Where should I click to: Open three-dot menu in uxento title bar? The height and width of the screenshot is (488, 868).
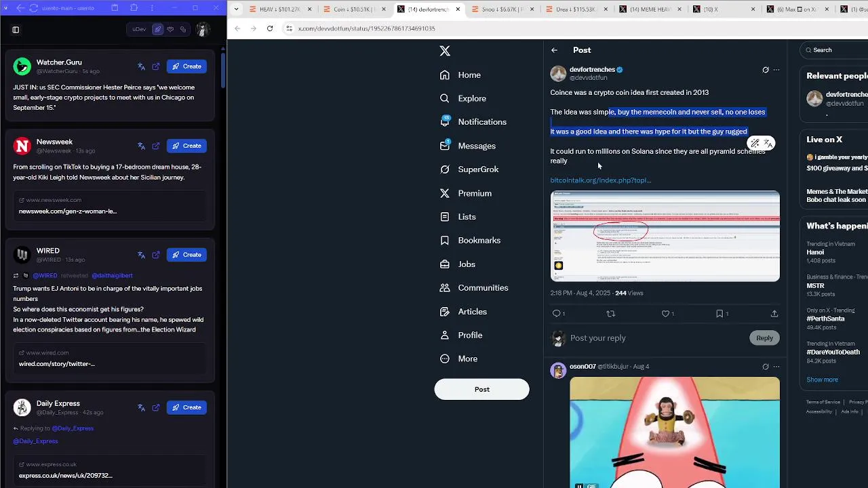[152, 8]
